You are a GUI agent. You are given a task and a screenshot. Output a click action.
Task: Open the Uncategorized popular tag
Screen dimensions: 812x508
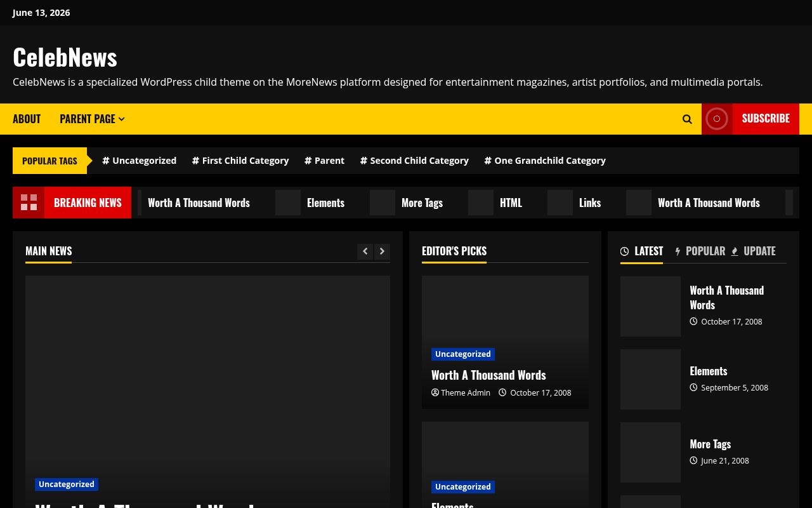[140, 161]
